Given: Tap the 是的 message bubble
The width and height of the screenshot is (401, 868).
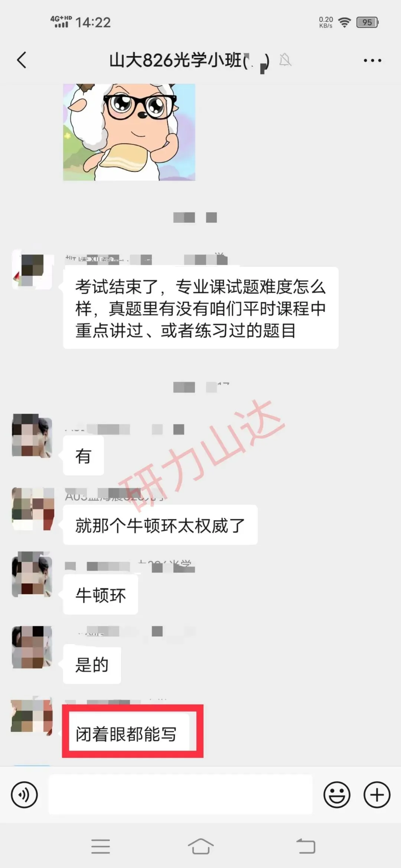Looking at the screenshot, I should [92, 665].
